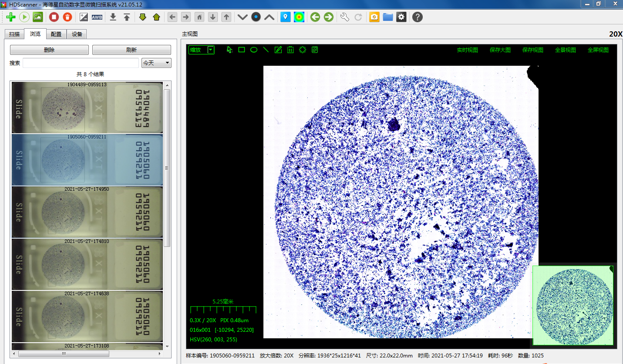The image size is (623, 364).
Task: Move stage left with gray left arrow
Action: (172, 17)
